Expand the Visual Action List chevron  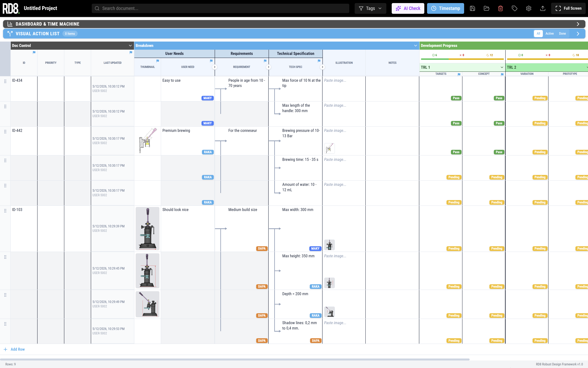[x=578, y=34]
